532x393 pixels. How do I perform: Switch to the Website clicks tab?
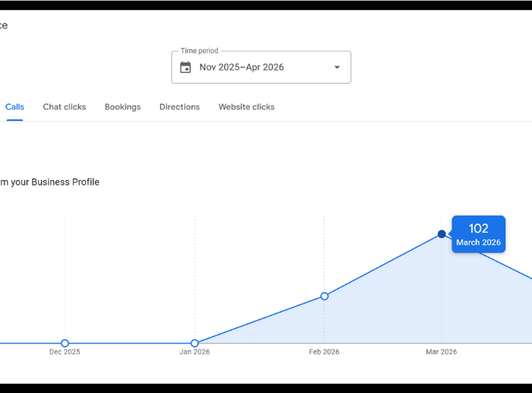(246, 107)
